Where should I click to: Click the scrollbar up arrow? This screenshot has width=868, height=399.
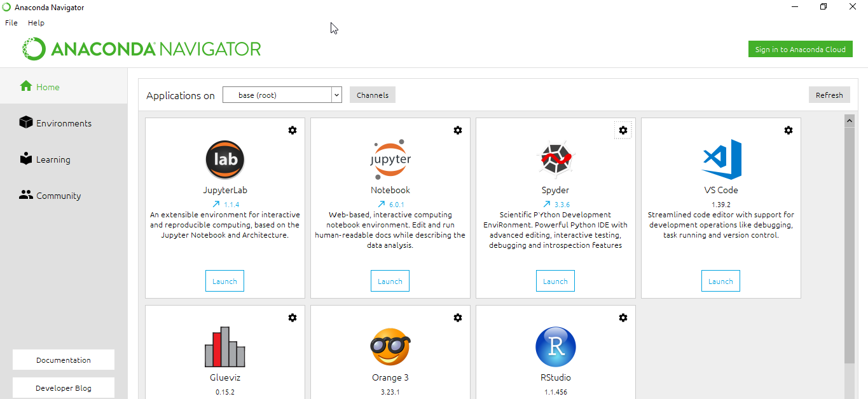click(x=849, y=119)
